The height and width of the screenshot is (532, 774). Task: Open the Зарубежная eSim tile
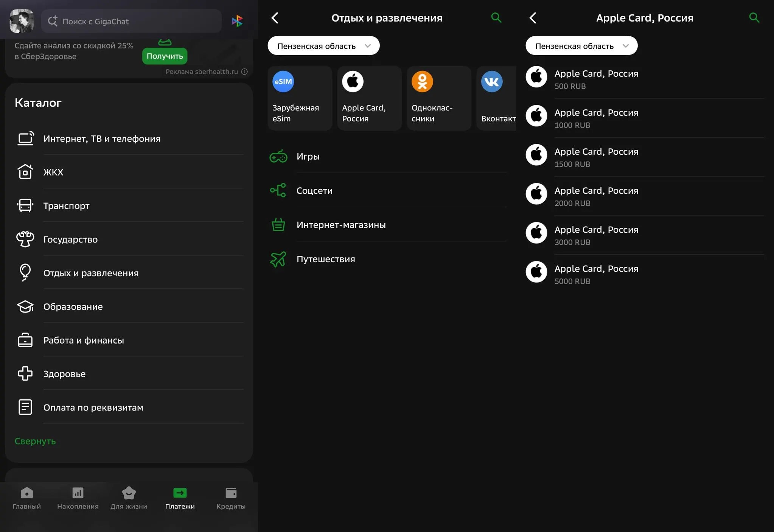click(x=300, y=98)
